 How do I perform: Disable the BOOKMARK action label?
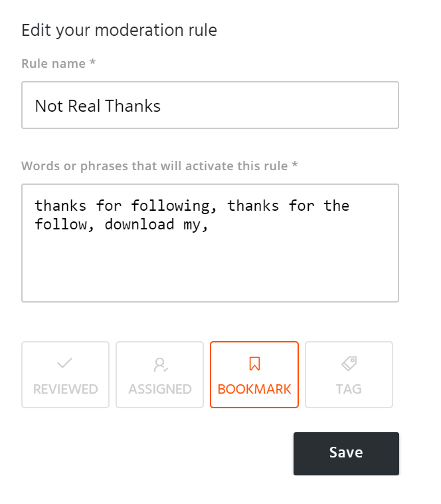(x=254, y=389)
